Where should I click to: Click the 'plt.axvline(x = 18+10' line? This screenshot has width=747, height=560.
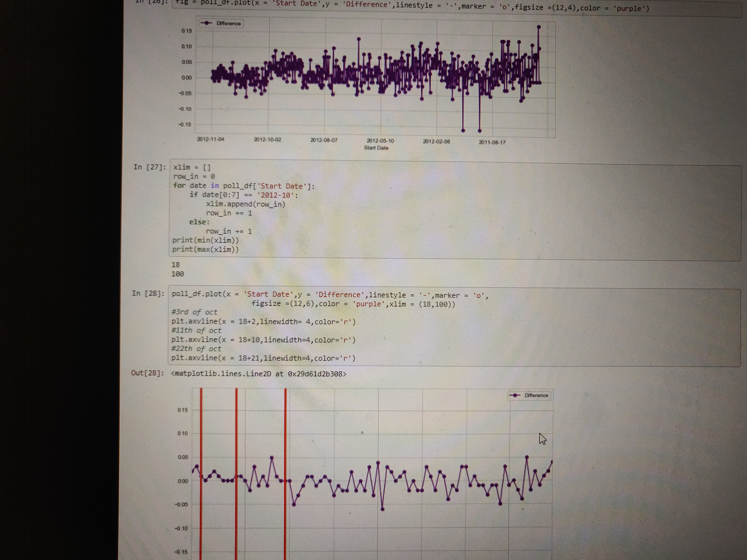click(x=263, y=340)
